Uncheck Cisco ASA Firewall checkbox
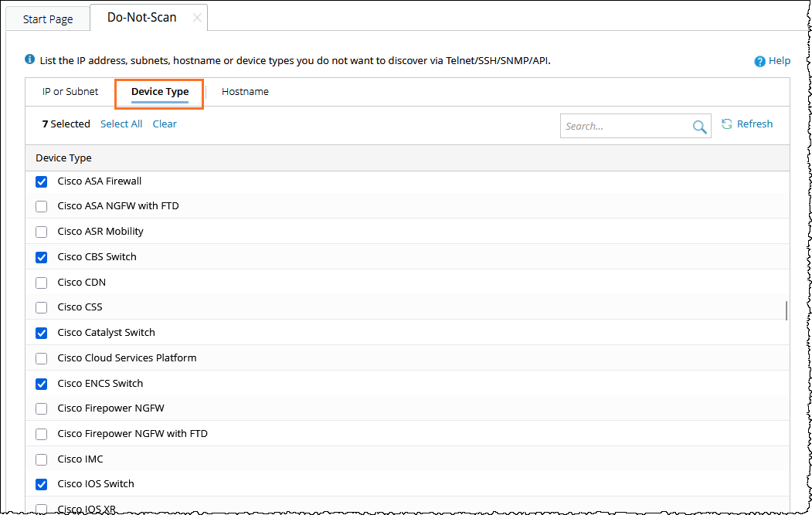Screen dimensions: 812x515 [42, 182]
